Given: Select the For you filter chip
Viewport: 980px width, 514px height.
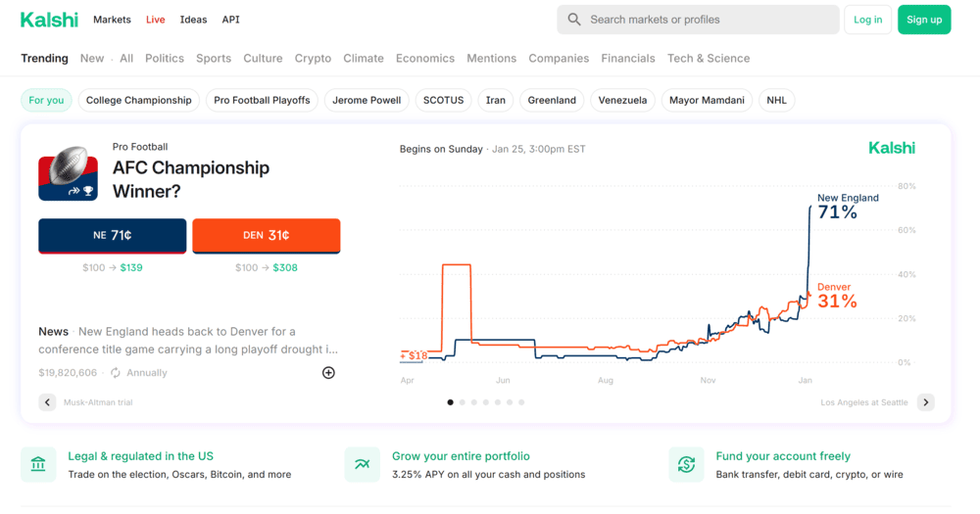Looking at the screenshot, I should point(46,100).
